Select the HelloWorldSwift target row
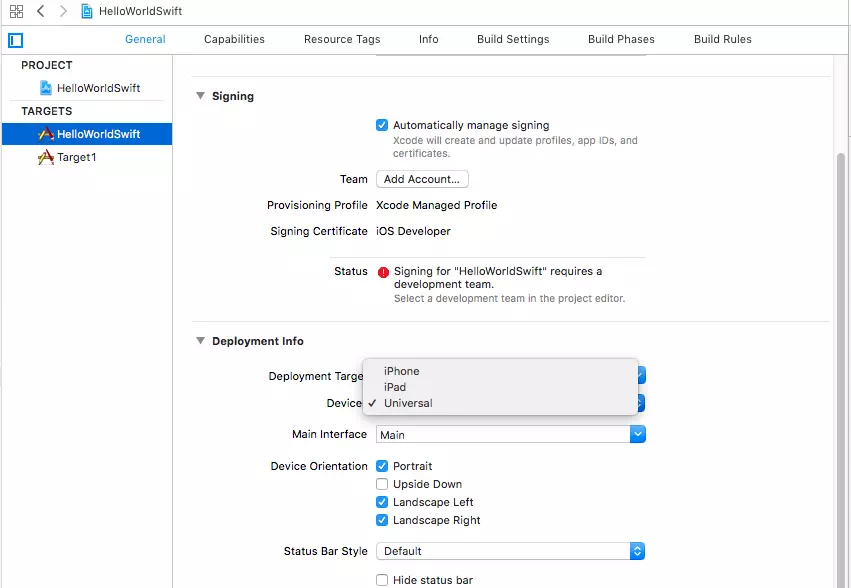This screenshot has width=851, height=588. point(87,134)
